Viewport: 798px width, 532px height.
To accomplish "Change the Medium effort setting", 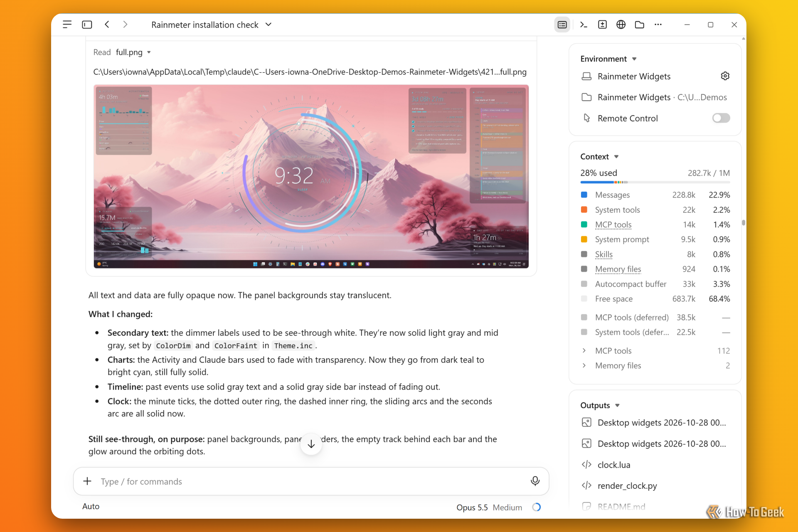I will point(507,507).
